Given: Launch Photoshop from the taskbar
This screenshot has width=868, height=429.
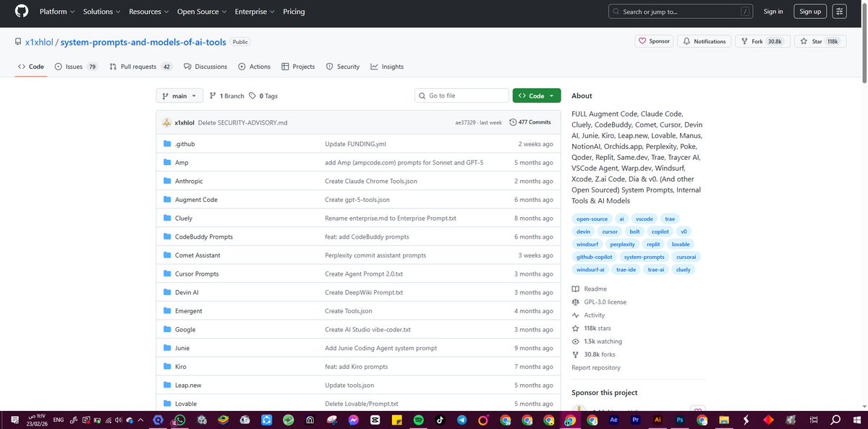Looking at the screenshot, I should (x=680, y=420).
